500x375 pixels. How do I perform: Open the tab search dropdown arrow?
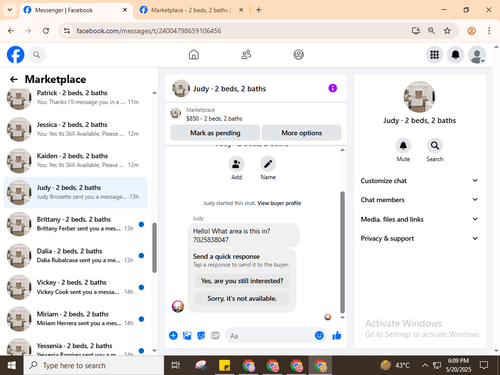click(10, 10)
